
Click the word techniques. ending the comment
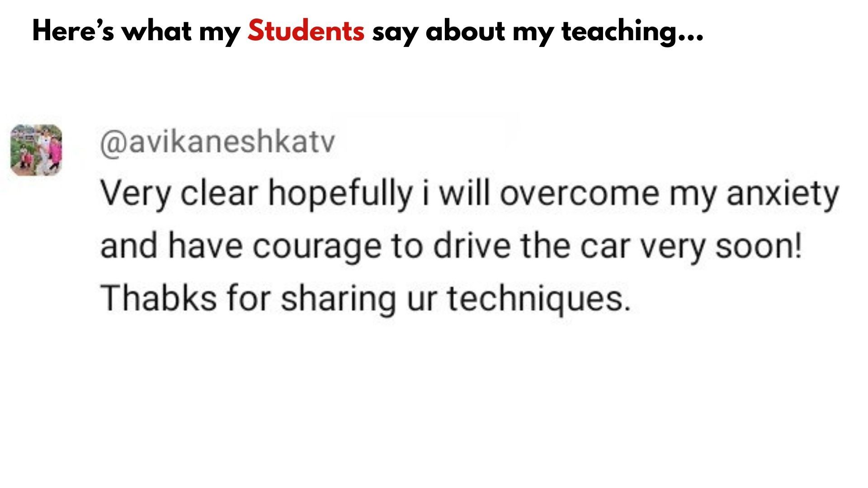pos(539,299)
